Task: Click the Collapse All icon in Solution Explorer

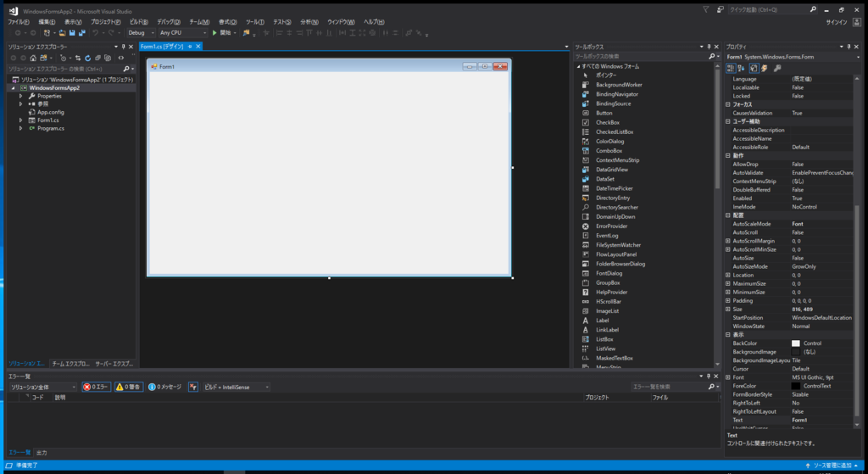Action: coord(97,59)
